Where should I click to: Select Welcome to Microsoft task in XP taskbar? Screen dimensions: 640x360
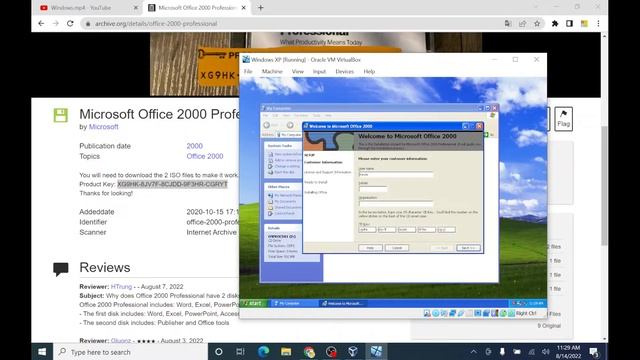(x=342, y=303)
